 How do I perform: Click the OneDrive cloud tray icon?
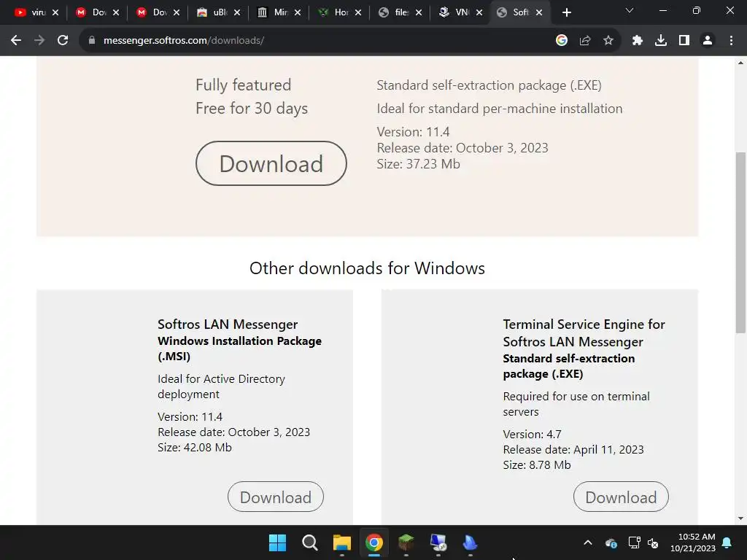611,542
